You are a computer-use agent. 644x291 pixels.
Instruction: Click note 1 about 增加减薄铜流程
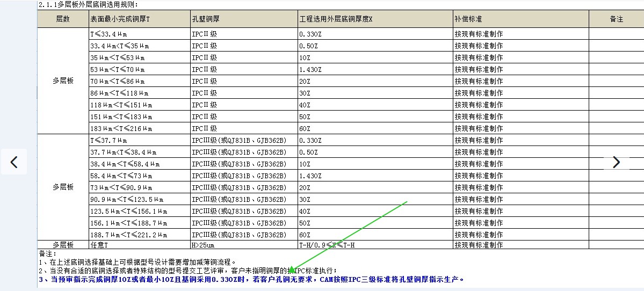(x=138, y=262)
